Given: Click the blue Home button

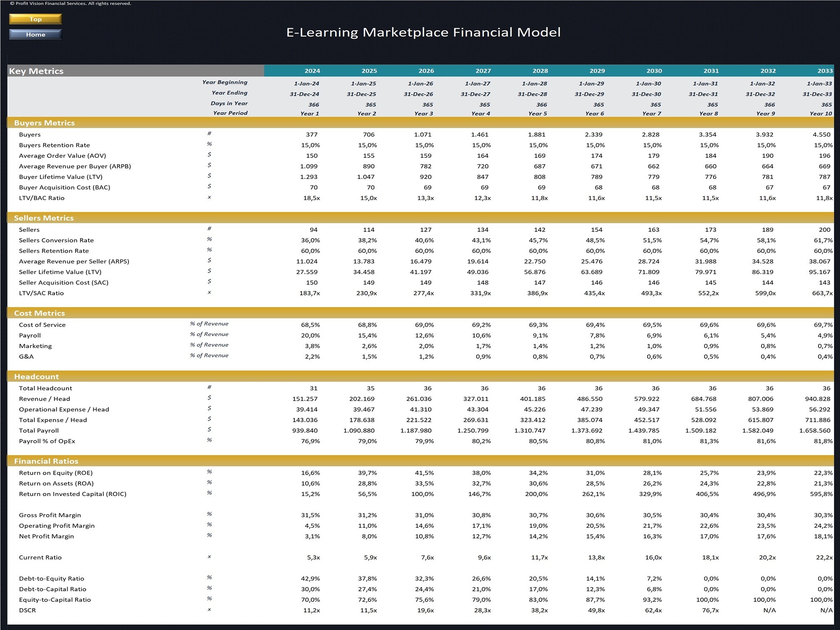Looking at the screenshot, I should (36, 34).
